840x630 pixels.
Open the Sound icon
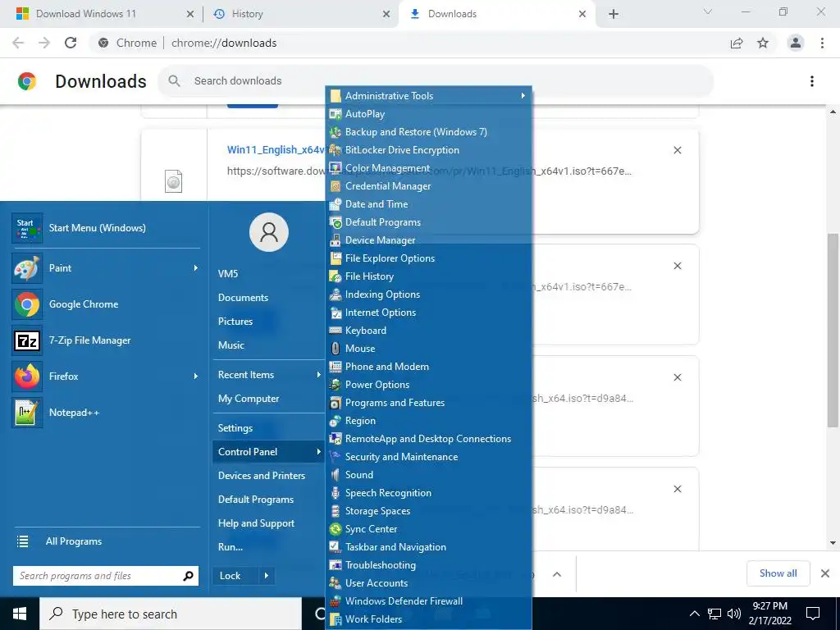pos(336,475)
